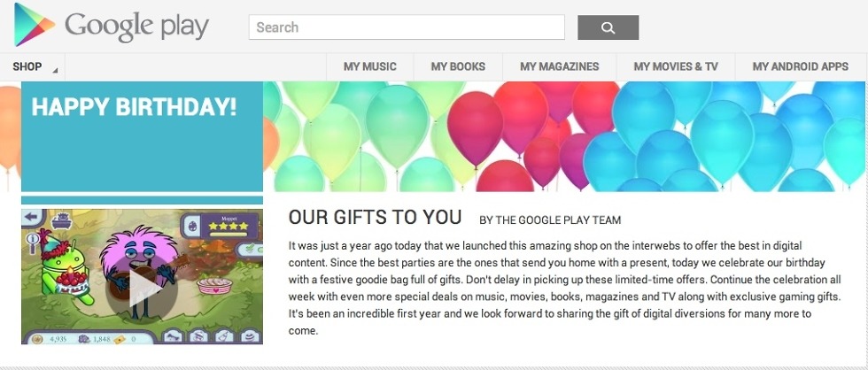868x370 pixels.
Task: Go to My Books section
Action: [458, 66]
